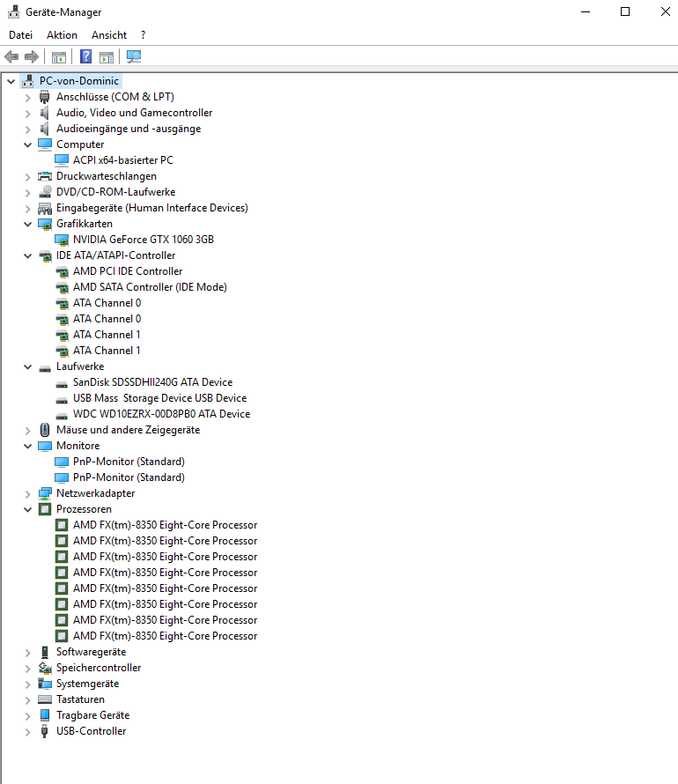
Task: Toggle the action pane toolbar icon
Action: click(x=107, y=57)
